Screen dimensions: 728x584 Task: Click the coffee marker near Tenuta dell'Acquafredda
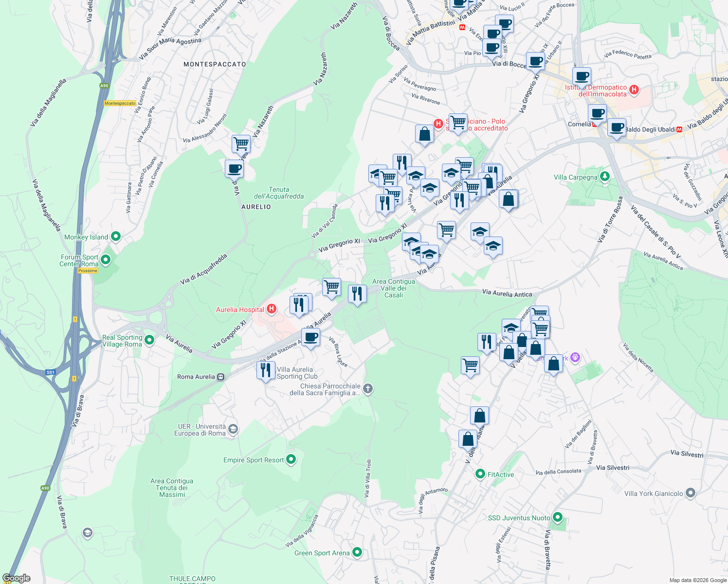(x=234, y=169)
